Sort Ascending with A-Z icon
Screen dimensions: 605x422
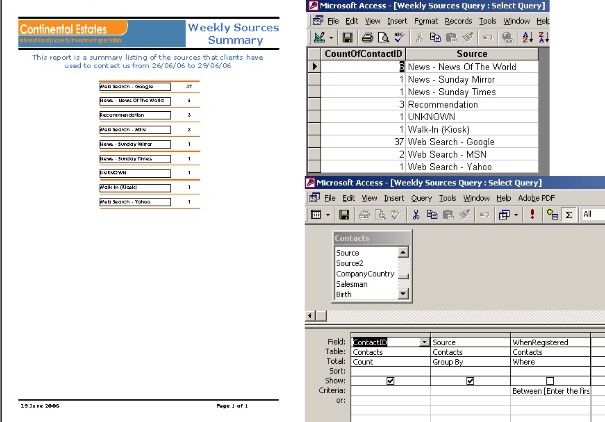click(x=527, y=37)
